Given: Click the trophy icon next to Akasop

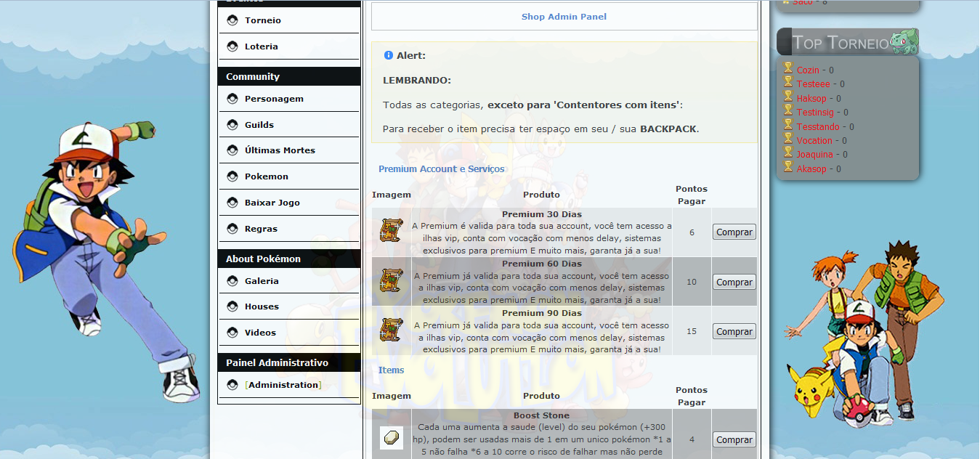Looking at the screenshot, I should point(788,167).
